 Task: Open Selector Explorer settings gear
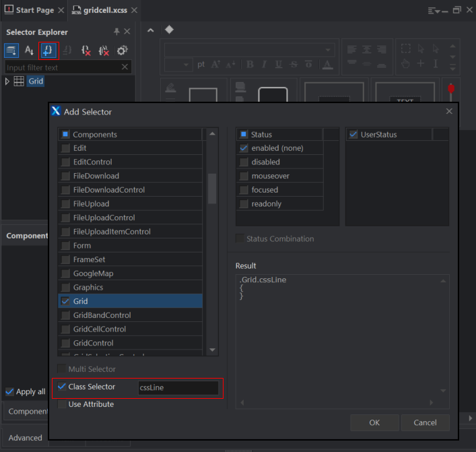(x=122, y=50)
